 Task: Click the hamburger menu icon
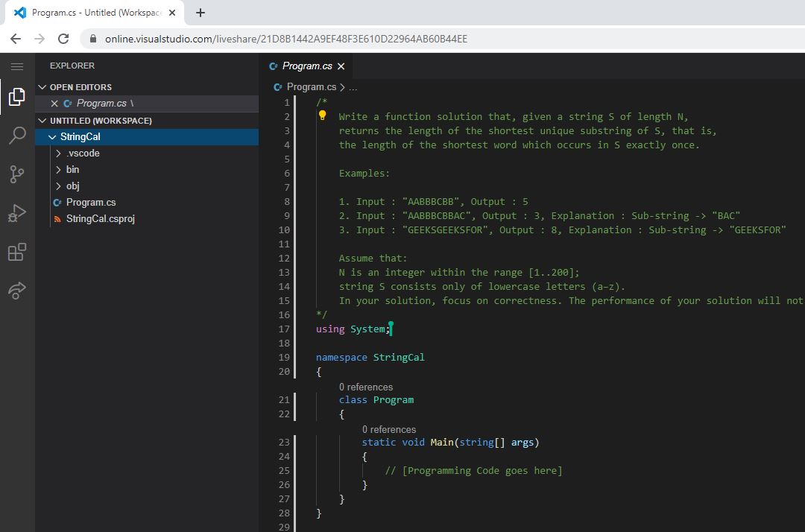click(x=16, y=66)
